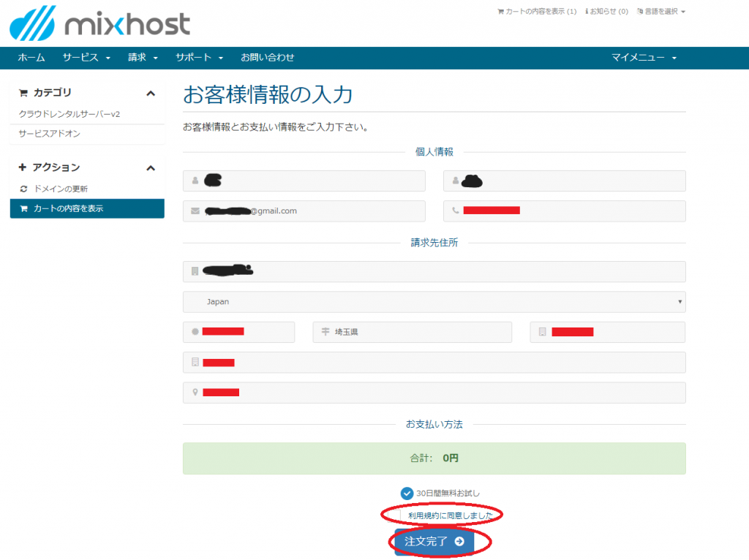Click the envelope icon in email field

[195, 211]
